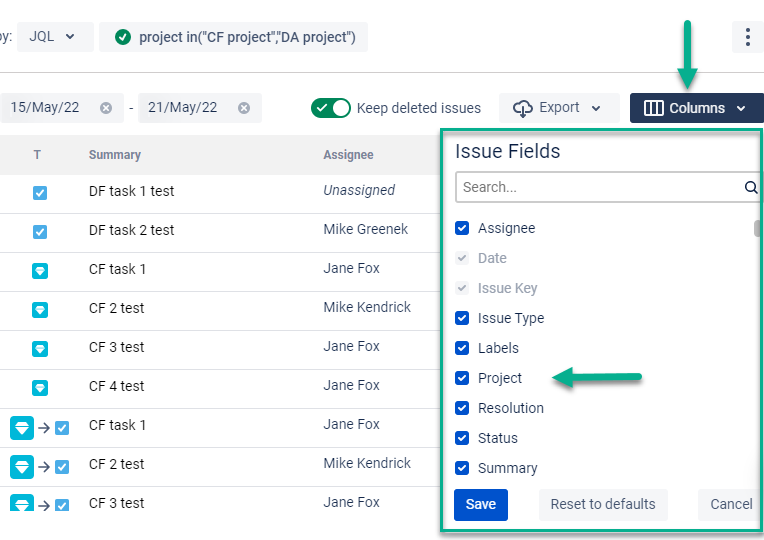Screen dimensions: 764x540
Task: Uncheck the Summary field checkbox
Action: pyautogui.click(x=462, y=468)
